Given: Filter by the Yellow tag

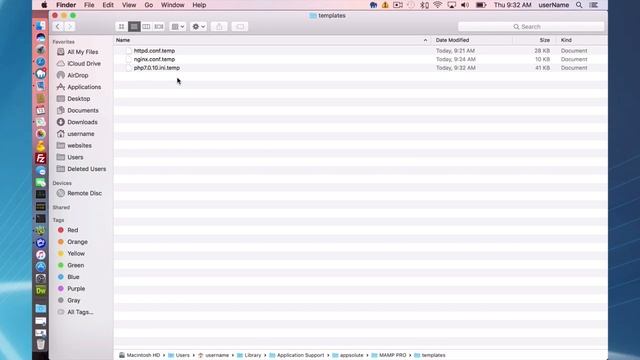Looking at the screenshot, I should [76, 253].
